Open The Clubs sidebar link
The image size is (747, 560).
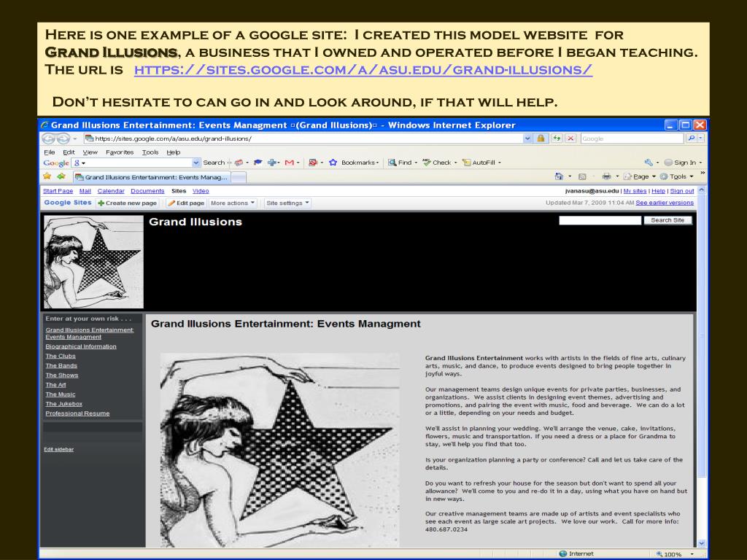click(x=61, y=356)
